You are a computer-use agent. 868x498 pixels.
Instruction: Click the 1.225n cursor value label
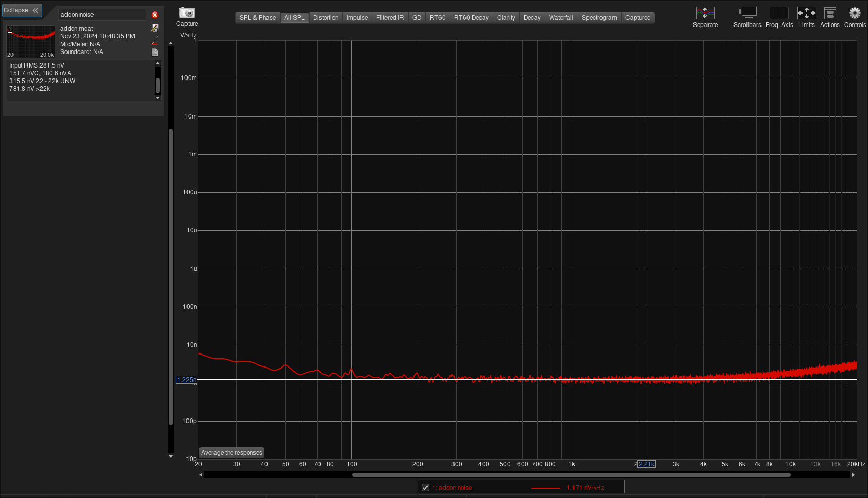[x=186, y=380]
